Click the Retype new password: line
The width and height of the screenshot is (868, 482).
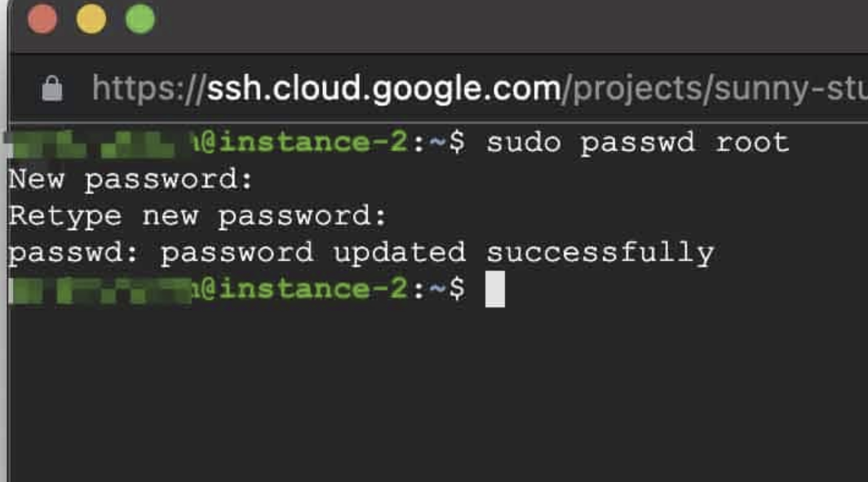click(197, 217)
